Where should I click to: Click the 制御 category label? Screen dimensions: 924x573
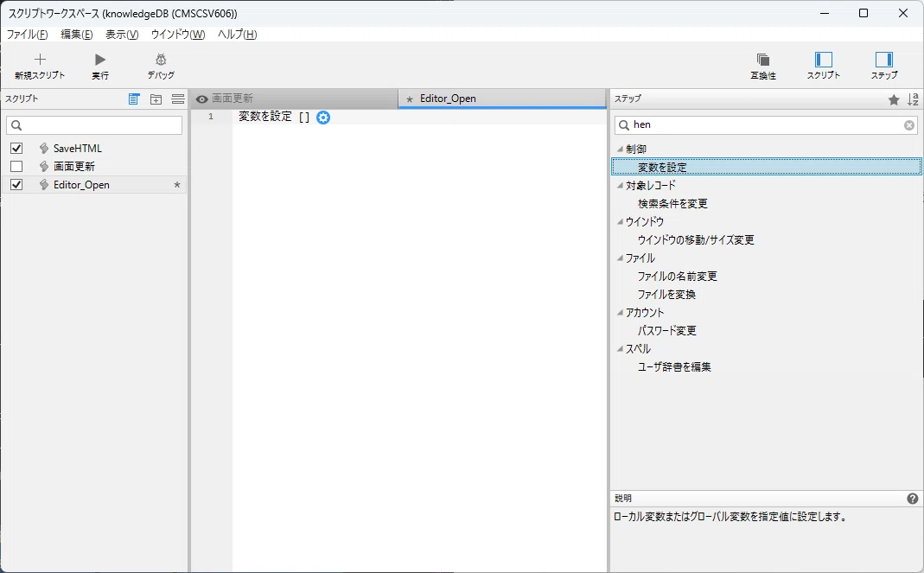[x=636, y=150]
